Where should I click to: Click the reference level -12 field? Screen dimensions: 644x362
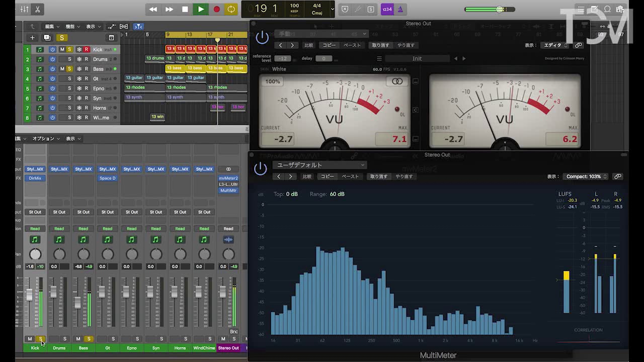[x=283, y=58]
